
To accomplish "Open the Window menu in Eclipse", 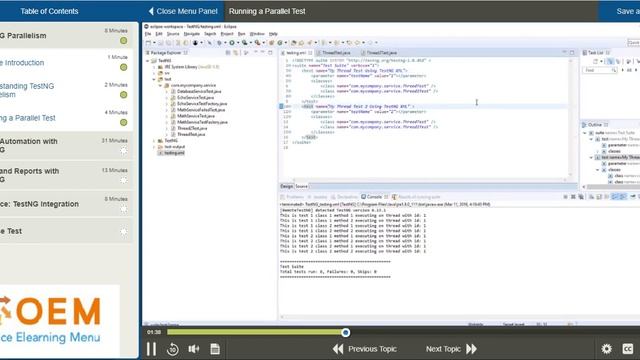I will pos(257,34).
